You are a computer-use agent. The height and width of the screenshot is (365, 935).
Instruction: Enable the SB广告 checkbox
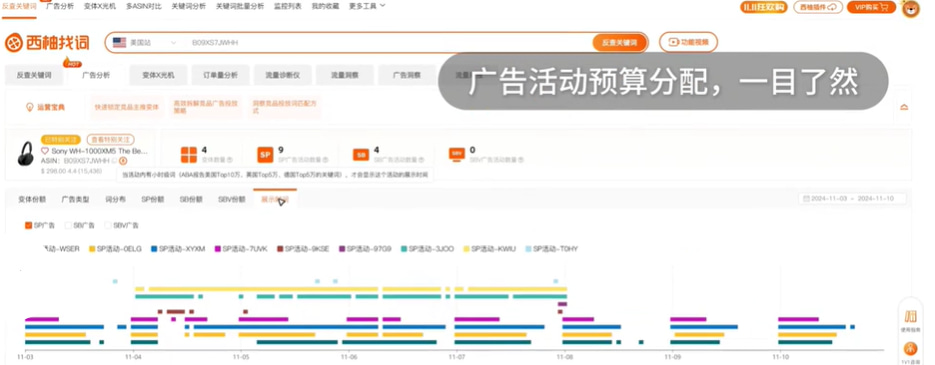pos(68,225)
